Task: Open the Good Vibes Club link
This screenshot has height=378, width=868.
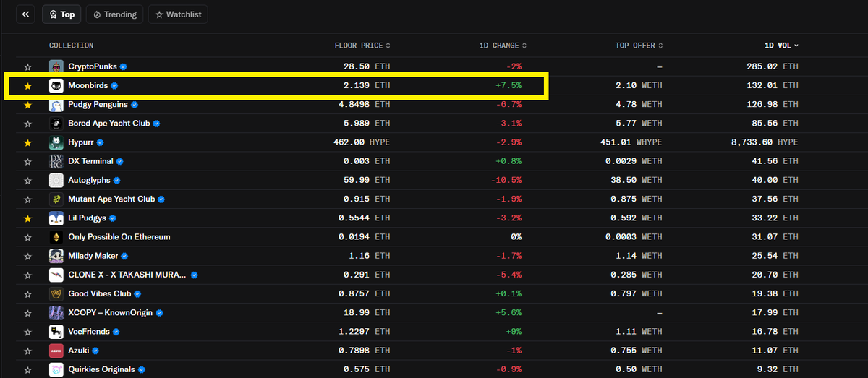Action: (x=100, y=293)
